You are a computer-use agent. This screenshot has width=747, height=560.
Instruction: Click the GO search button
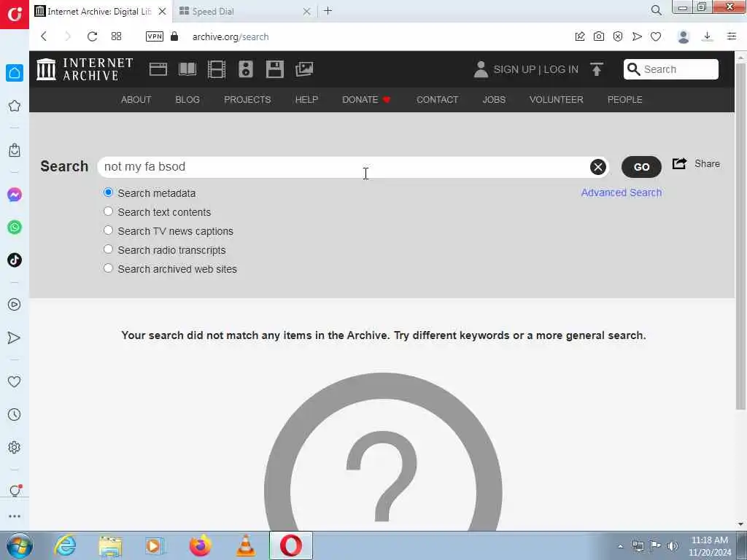[x=641, y=167]
